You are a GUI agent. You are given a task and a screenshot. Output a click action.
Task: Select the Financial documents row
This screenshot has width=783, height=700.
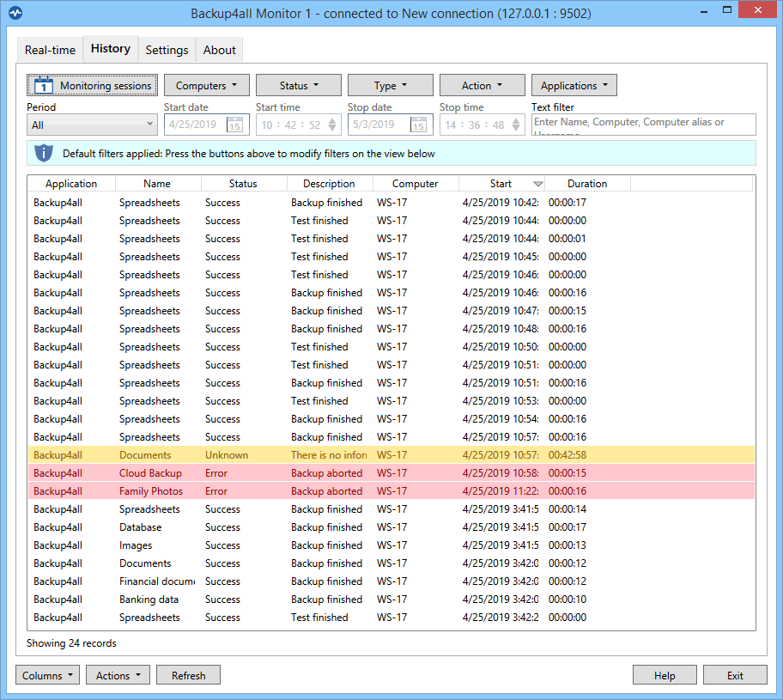391,581
